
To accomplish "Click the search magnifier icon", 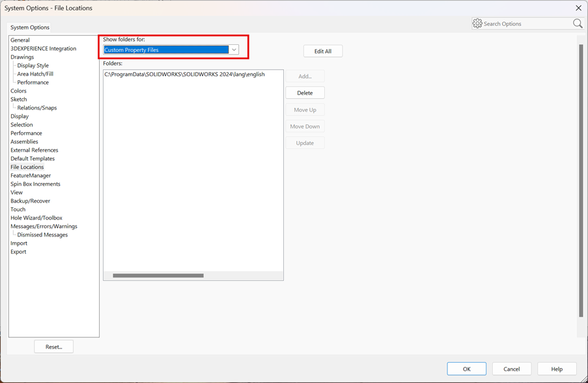I will (578, 23).
